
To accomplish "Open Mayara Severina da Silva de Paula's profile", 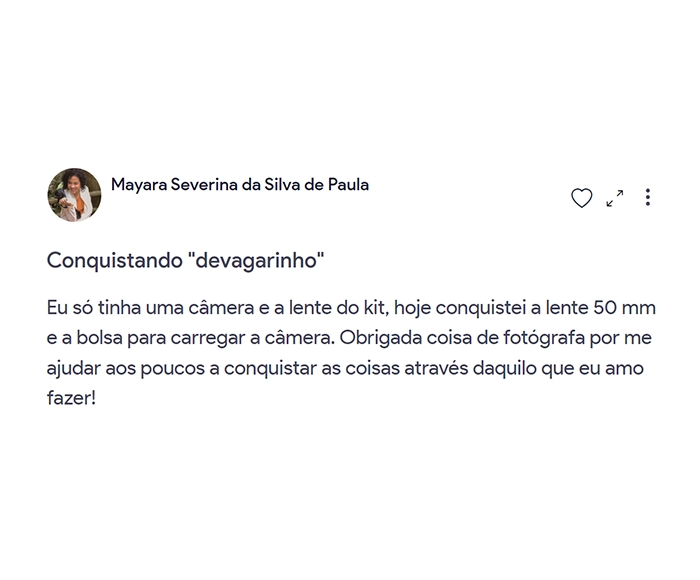I will click(x=240, y=185).
